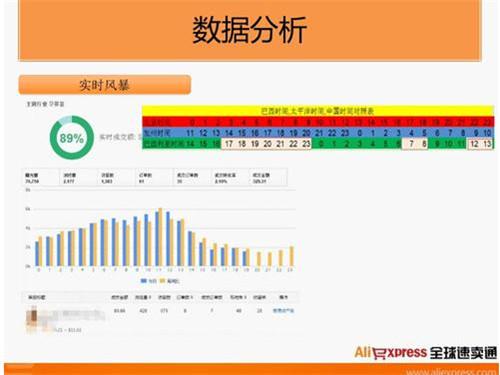This screenshot has width=500, height=375.
Task: Click the 全球速卖通 brand text
Action: click(463, 353)
